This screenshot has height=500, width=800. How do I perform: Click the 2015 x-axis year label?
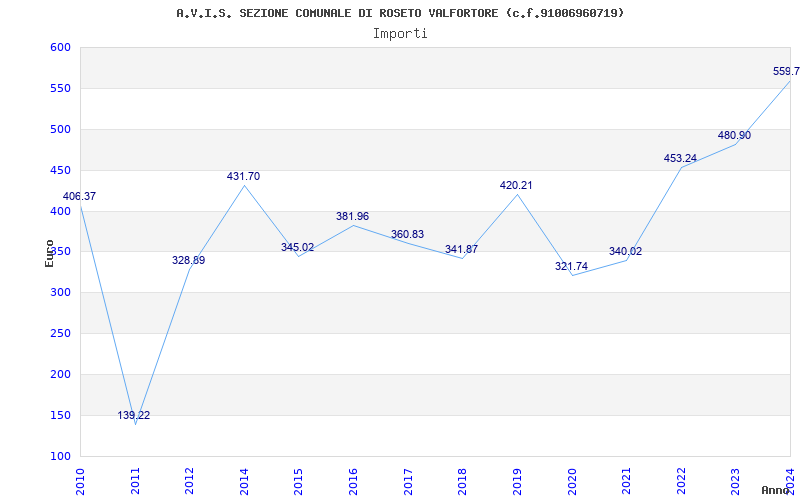[298, 481]
